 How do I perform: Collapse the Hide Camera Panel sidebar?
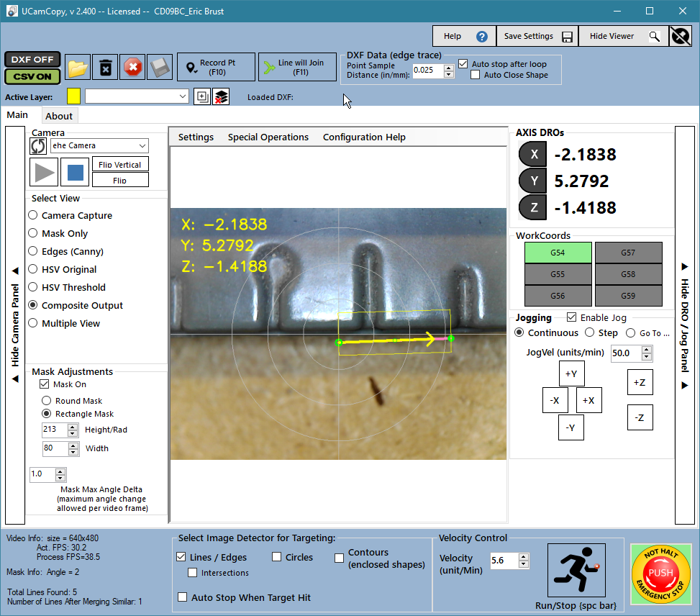pos(15,325)
